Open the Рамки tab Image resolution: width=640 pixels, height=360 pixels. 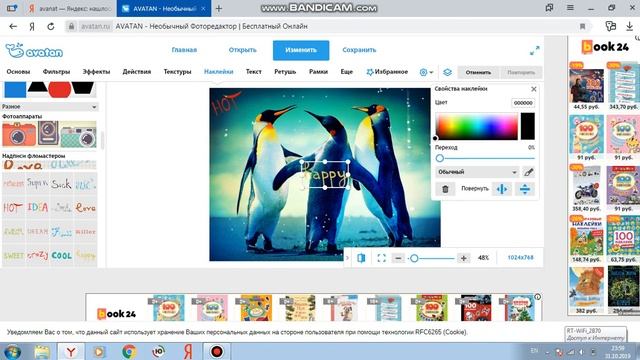click(318, 72)
